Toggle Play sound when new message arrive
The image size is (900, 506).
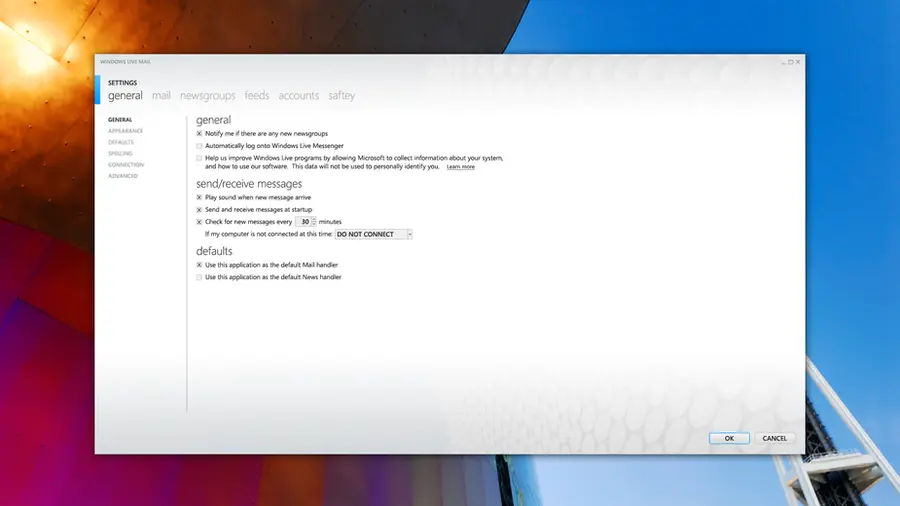pos(199,197)
